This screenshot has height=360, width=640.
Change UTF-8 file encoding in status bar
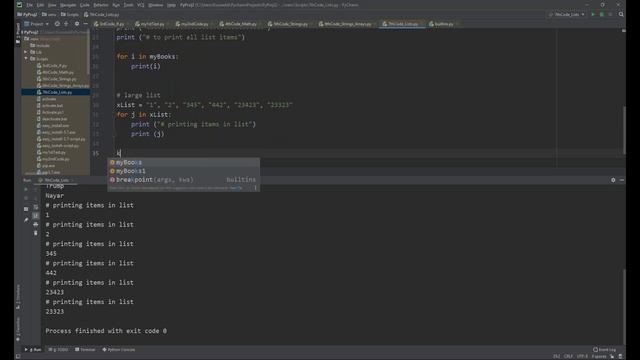[582, 356]
